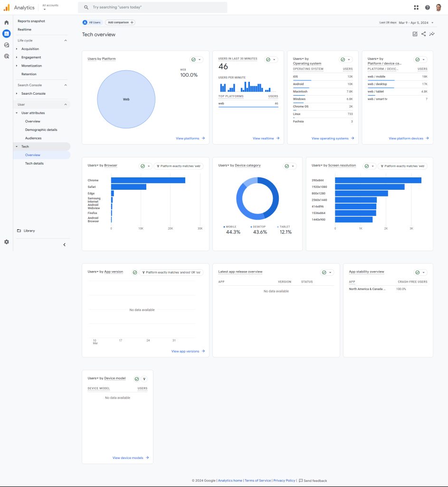Select the Reports icon in left rail
This screenshot has height=487, width=448.
[7, 34]
